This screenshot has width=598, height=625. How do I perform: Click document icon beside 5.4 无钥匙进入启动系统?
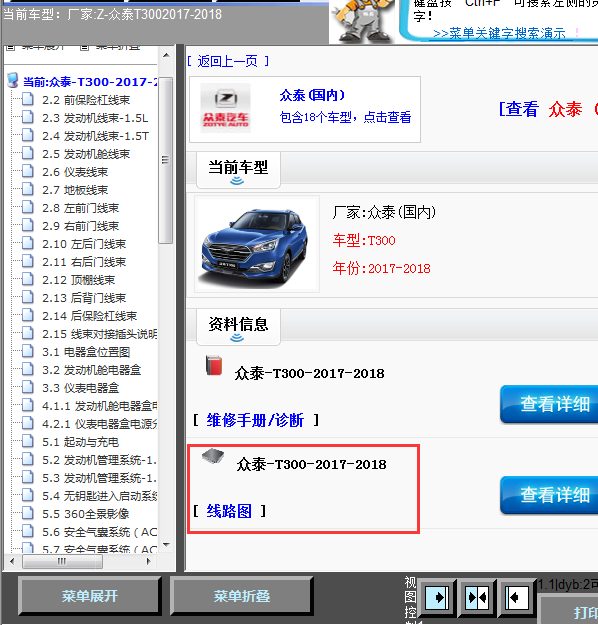[x=28, y=495]
